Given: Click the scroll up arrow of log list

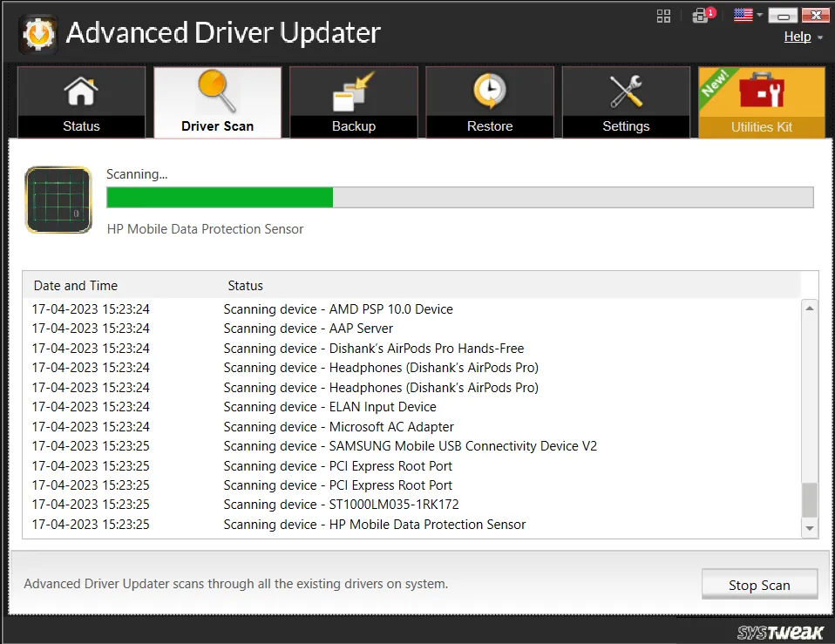Looking at the screenshot, I should click(x=810, y=308).
